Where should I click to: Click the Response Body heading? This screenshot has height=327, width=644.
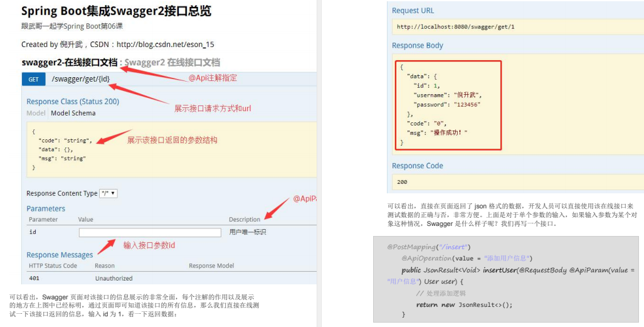[x=417, y=46]
